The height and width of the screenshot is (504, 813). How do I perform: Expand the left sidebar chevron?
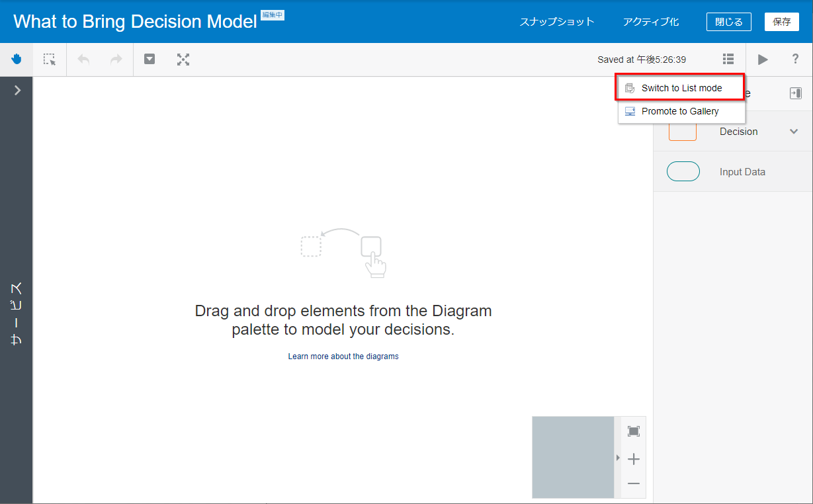click(x=17, y=91)
